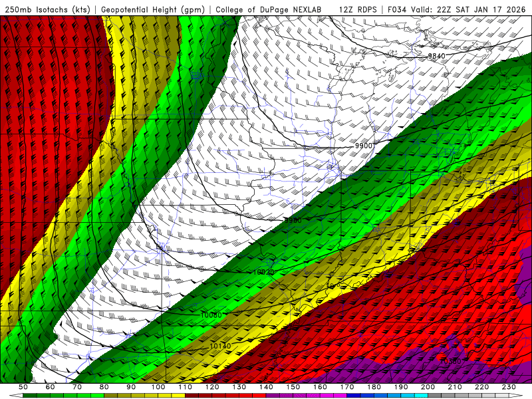Viewport: 532px width, 399px height.
Task: Click the "250mb Isotachs (kts)" title text
Action: tap(47, 9)
